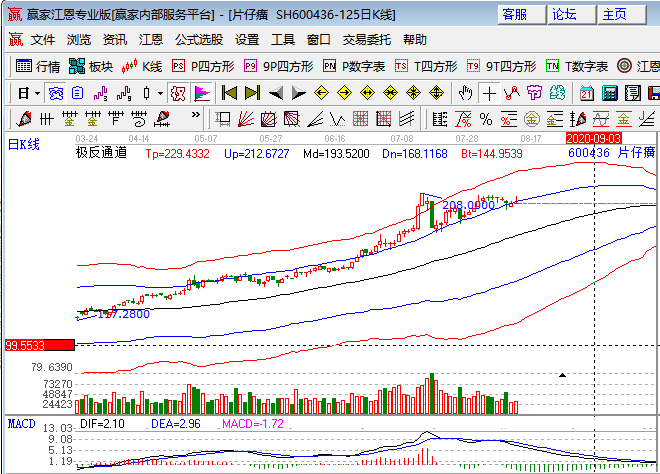Click the 论坛 forum button
This screenshot has height=474, width=660.
[572, 15]
